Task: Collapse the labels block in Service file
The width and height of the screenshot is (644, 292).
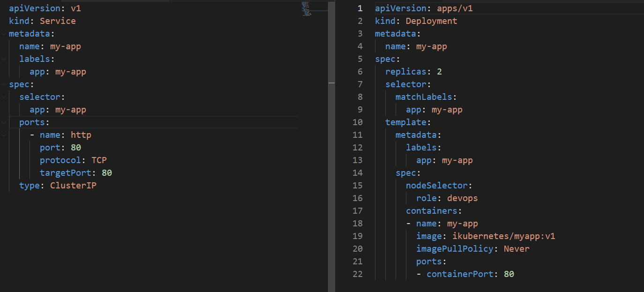Action: pyautogui.click(x=4, y=59)
